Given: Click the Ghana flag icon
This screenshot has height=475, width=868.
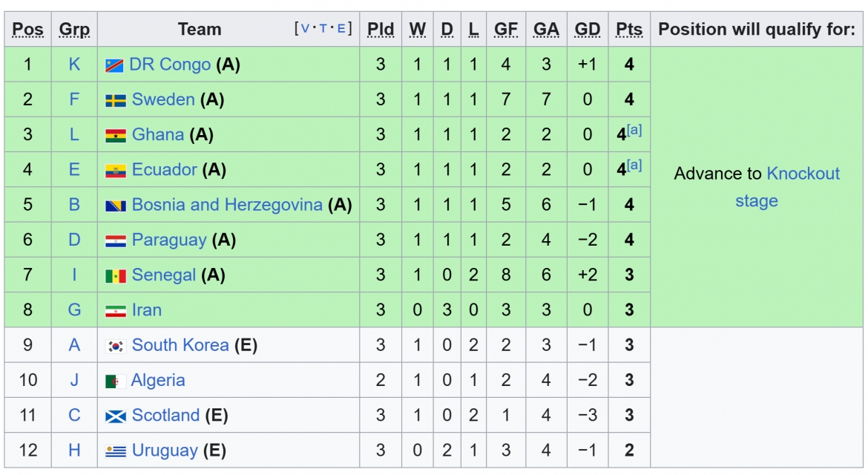Looking at the screenshot, I should point(116,135).
